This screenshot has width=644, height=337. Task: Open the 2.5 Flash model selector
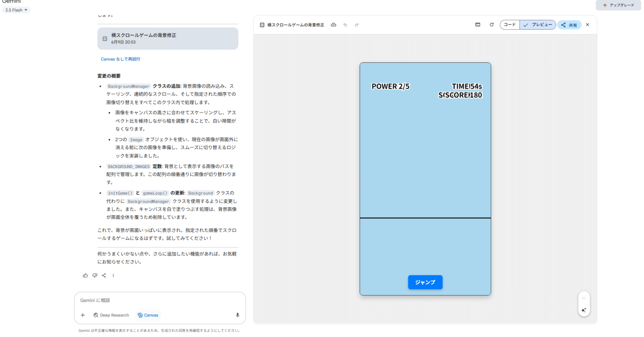[x=16, y=10]
